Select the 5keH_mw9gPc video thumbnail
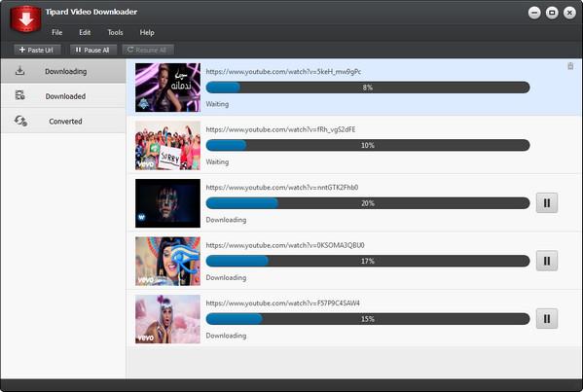The height and width of the screenshot is (392, 583). 167,88
